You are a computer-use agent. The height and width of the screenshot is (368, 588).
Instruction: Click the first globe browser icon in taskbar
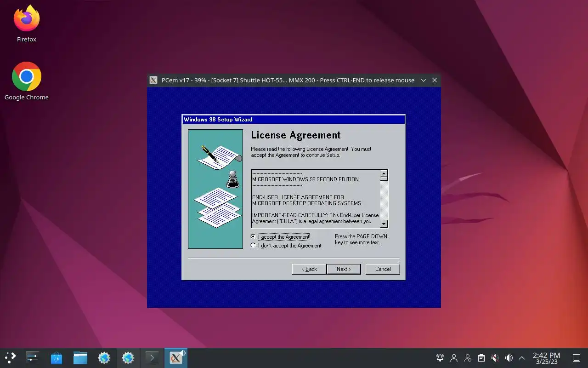(104, 358)
